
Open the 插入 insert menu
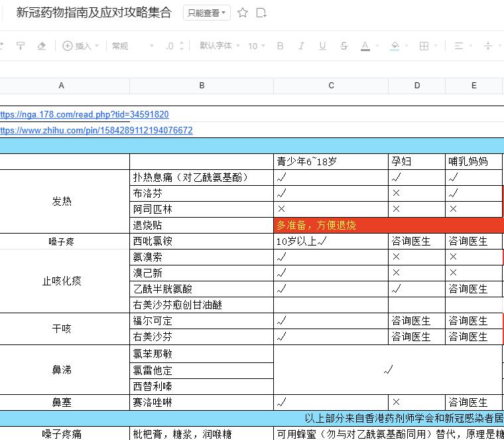coord(80,46)
